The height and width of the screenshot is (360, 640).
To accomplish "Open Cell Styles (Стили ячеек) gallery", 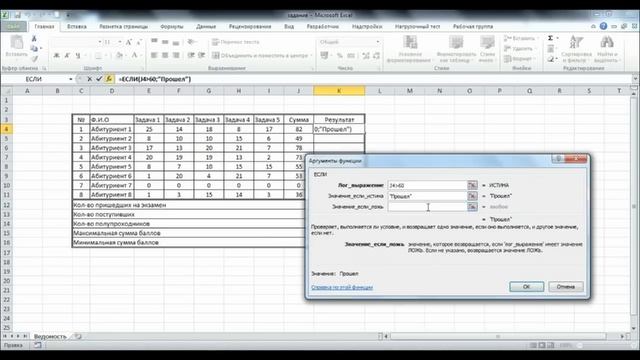I will [487, 49].
